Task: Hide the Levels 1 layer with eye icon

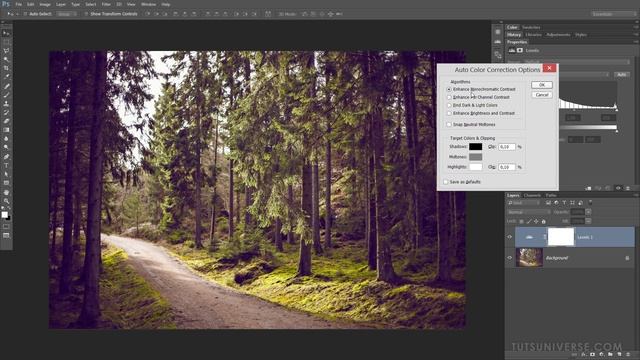Action: (x=509, y=237)
